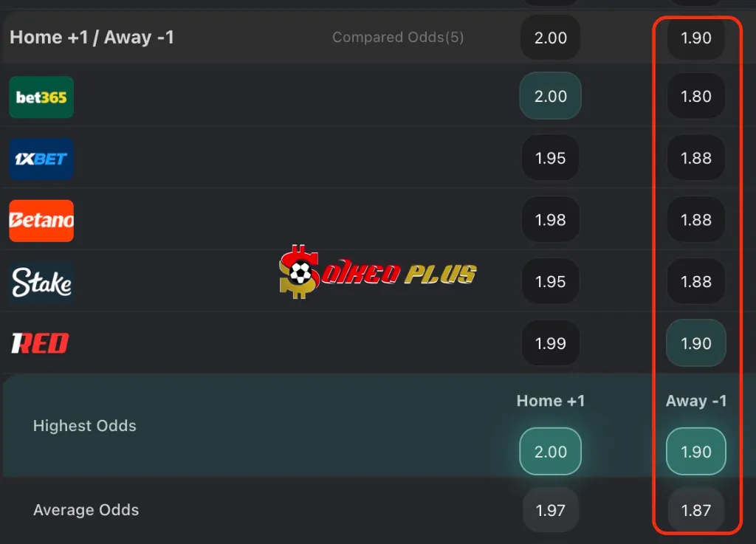Select 1RED Home +1 odds 1.99
The image size is (756, 544).
click(551, 343)
